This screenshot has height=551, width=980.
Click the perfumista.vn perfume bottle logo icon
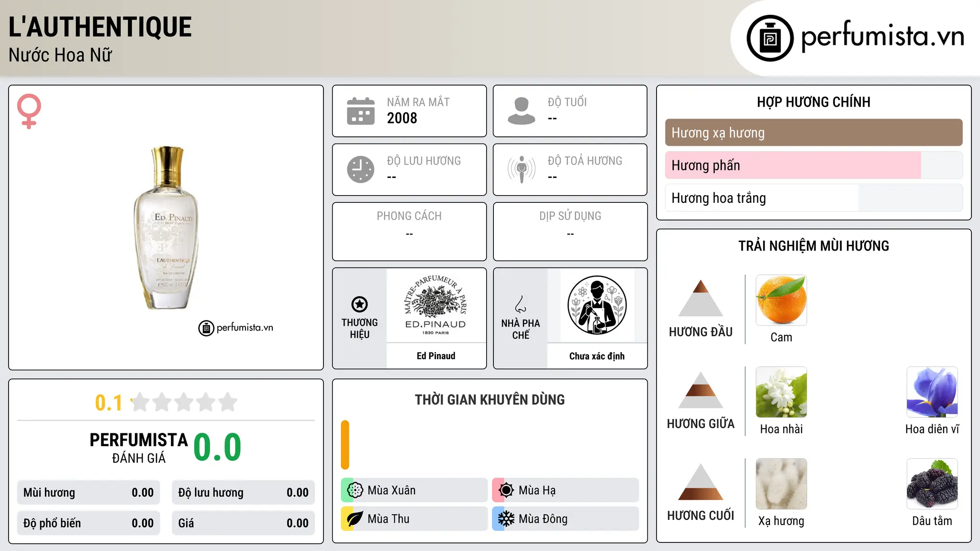(x=770, y=38)
